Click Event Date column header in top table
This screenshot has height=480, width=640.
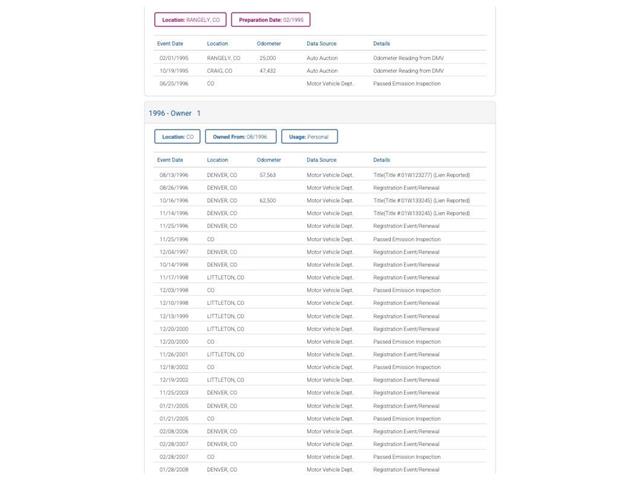click(170, 44)
